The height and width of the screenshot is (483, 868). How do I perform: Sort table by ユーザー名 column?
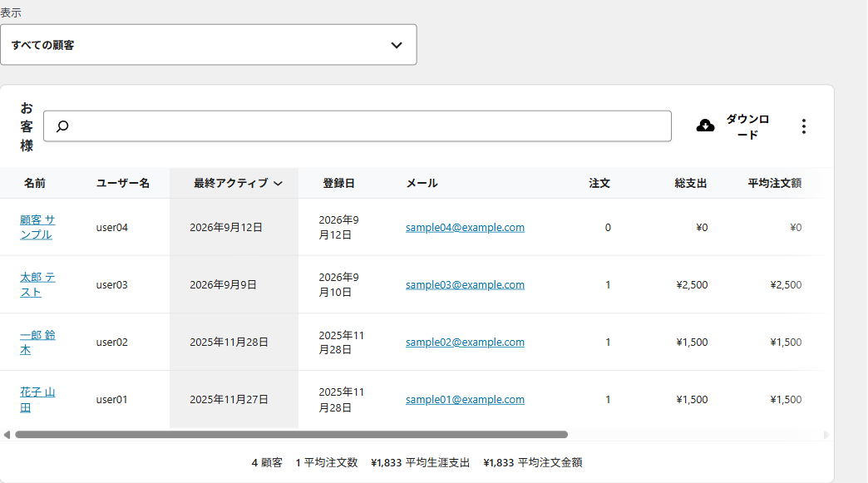(x=123, y=183)
